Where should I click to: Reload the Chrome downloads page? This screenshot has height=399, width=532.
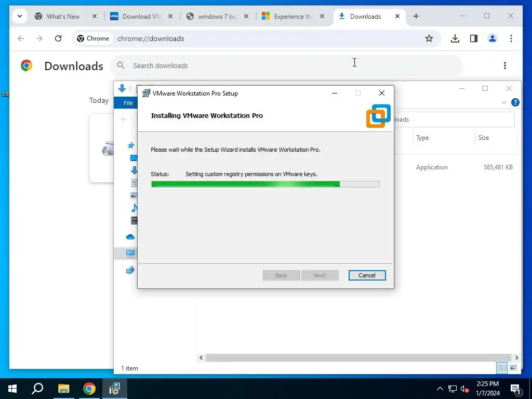click(x=58, y=38)
